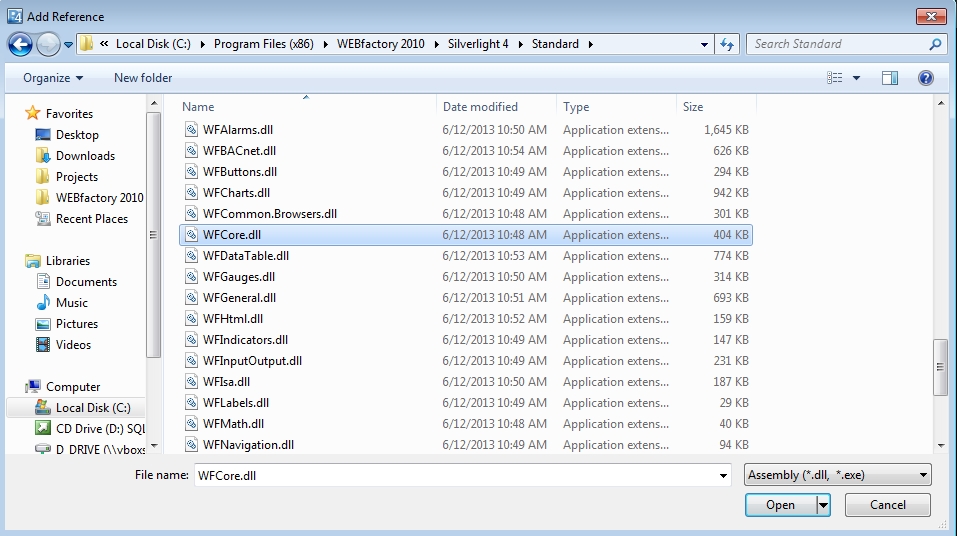The height and width of the screenshot is (536, 957).
Task: Click WFCharts.dll file icon
Action: point(192,193)
